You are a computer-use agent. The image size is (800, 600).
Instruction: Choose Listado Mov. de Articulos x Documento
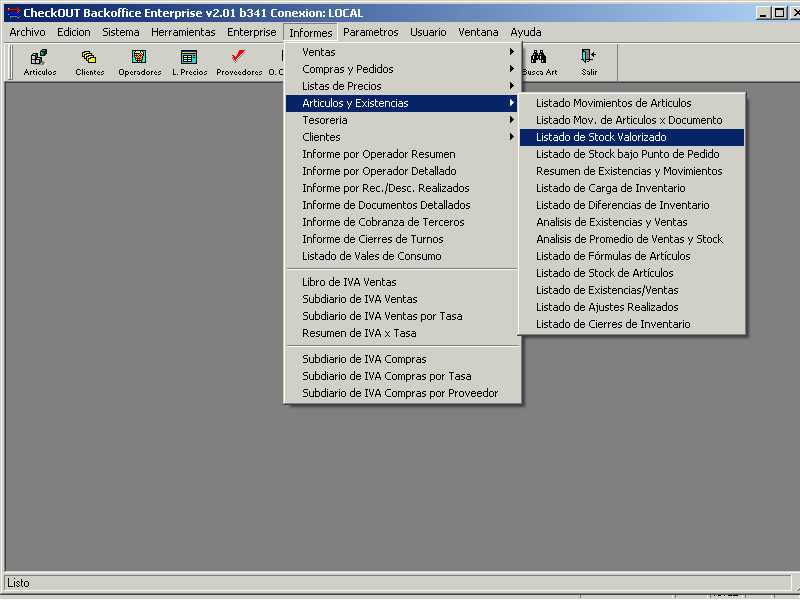632,120
